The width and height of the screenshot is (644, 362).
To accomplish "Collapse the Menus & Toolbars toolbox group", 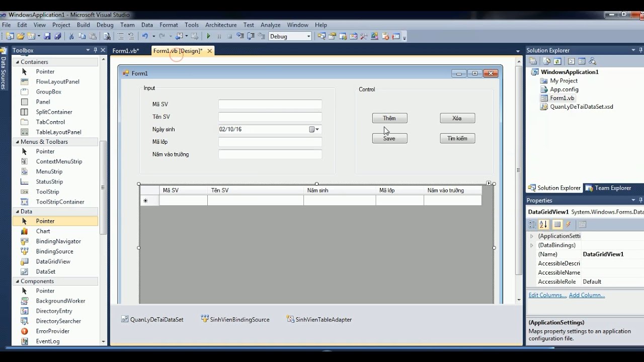I will pyautogui.click(x=17, y=142).
